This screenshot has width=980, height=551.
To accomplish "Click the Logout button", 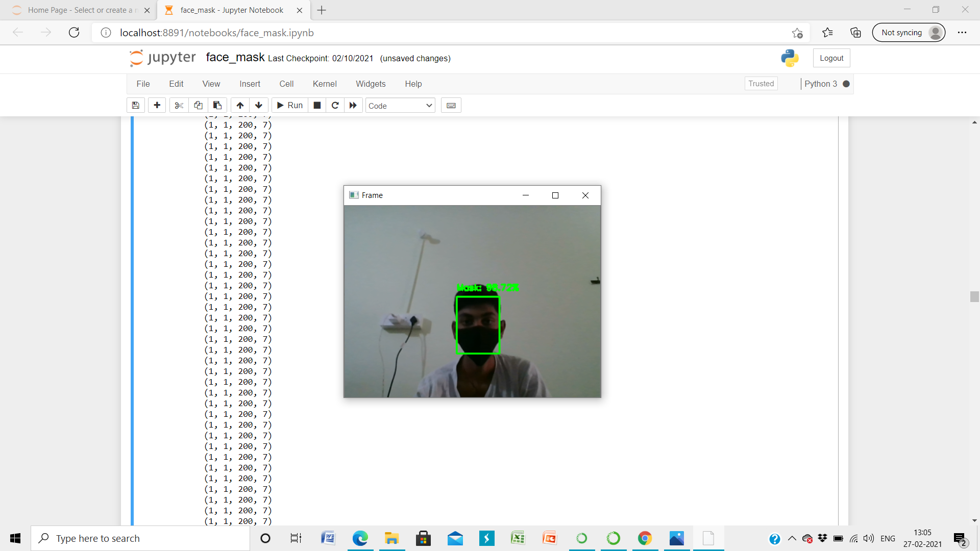I will click(831, 58).
